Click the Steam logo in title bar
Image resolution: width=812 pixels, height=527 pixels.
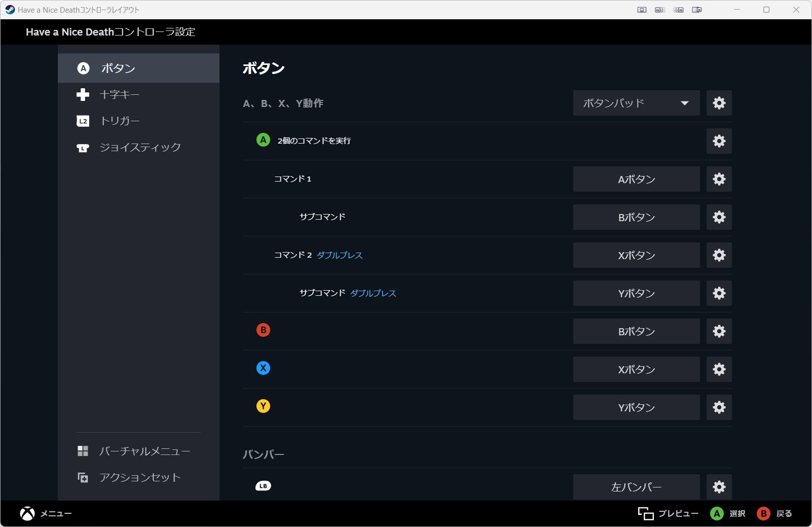[x=10, y=10]
